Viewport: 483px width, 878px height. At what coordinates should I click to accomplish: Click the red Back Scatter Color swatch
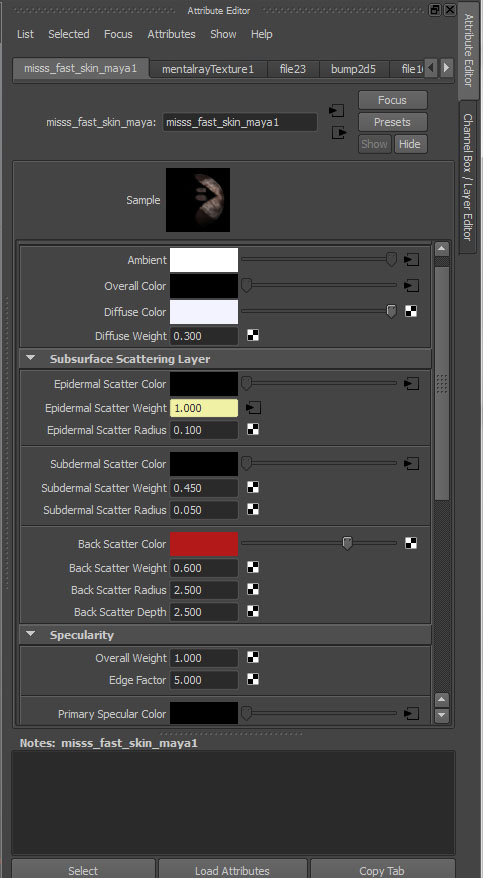[x=204, y=544]
